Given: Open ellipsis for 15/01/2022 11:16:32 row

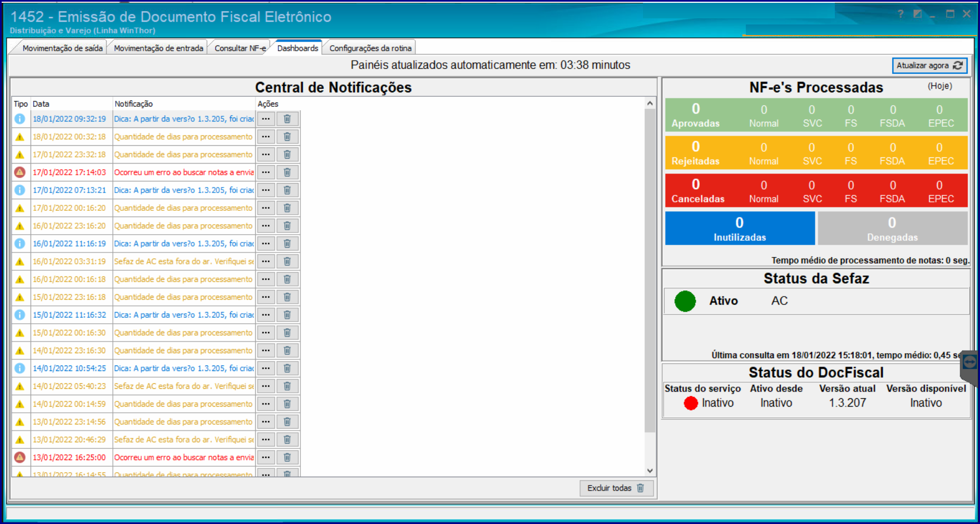Looking at the screenshot, I should point(266,315).
